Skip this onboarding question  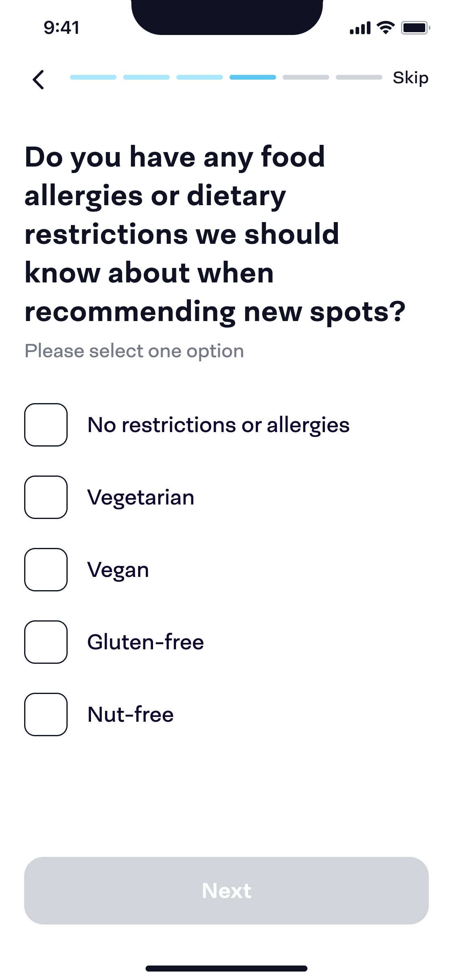410,78
